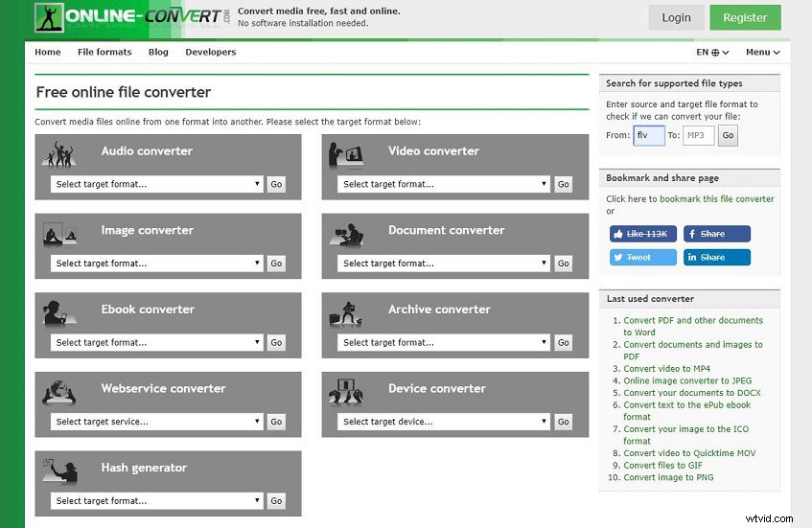Click the LinkedIn Share button
812x528 pixels.
point(717,257)
